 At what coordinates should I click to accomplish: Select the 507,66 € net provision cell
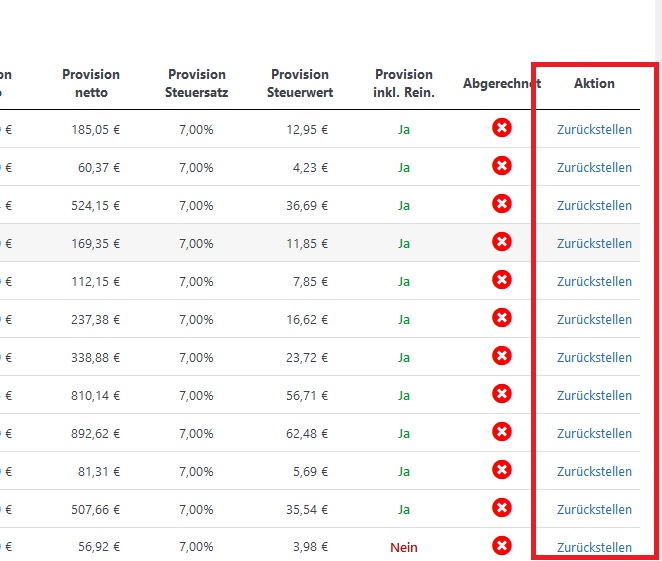pyautogui.click(x=96, y=510)
